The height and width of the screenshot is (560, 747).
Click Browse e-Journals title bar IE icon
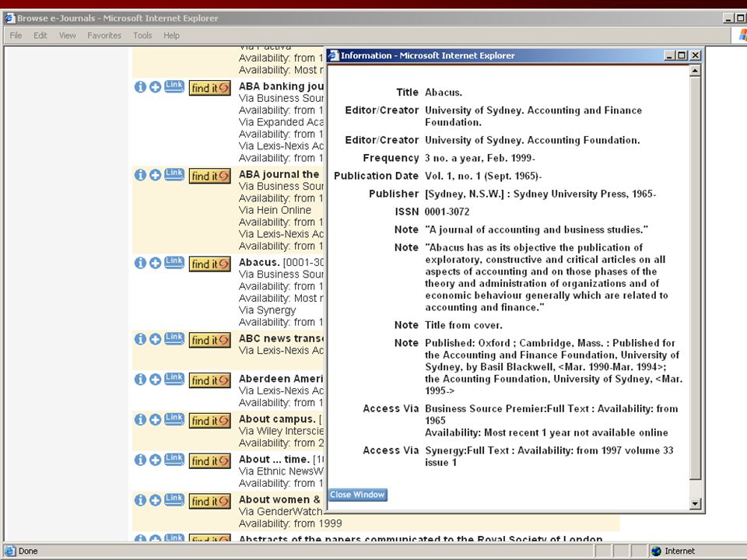coord(10,18)
